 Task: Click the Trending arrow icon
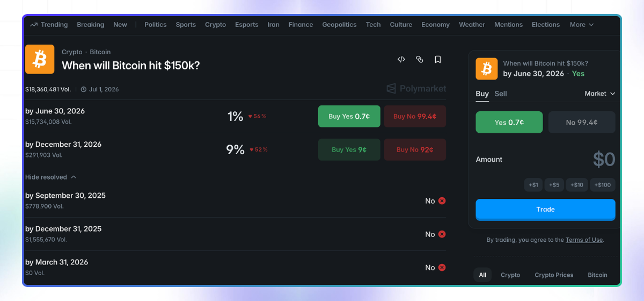pos(34,25)
